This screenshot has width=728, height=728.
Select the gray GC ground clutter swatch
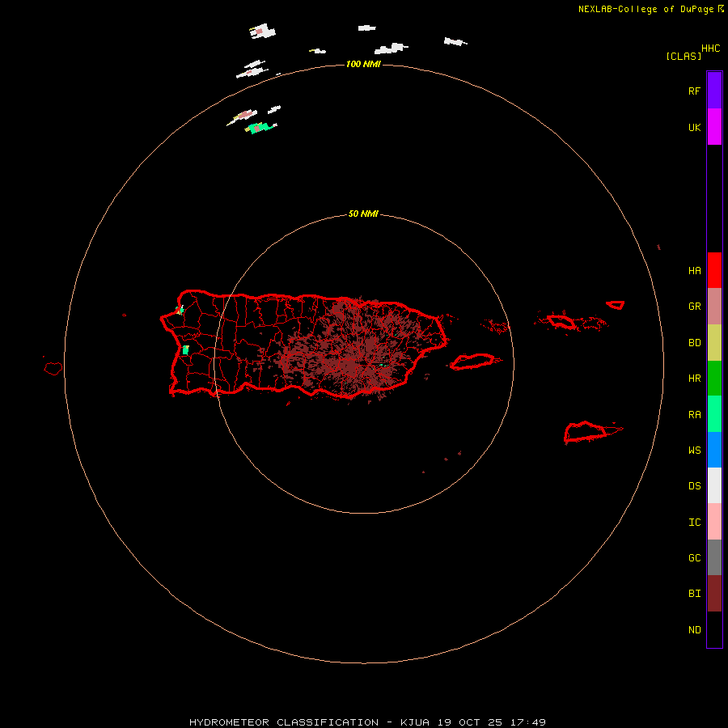coord(714,557)
